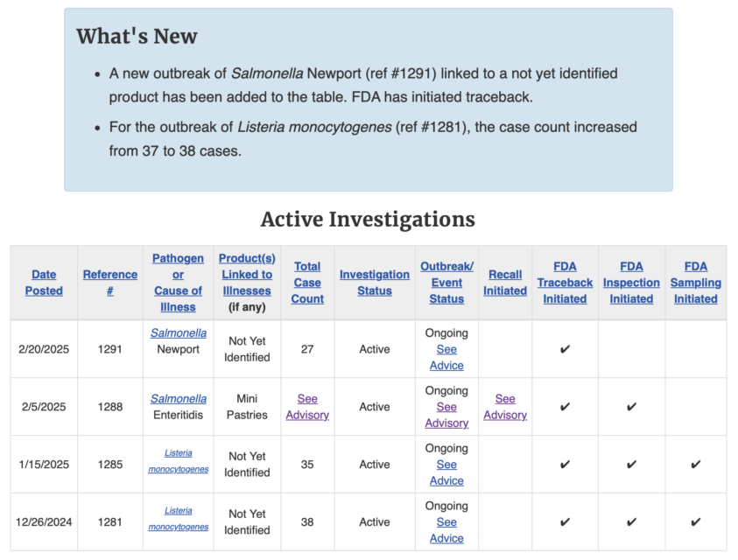Click traceback checkmark in row 1288
This screenshot has width=738, height=560.
tap(565, 407)
